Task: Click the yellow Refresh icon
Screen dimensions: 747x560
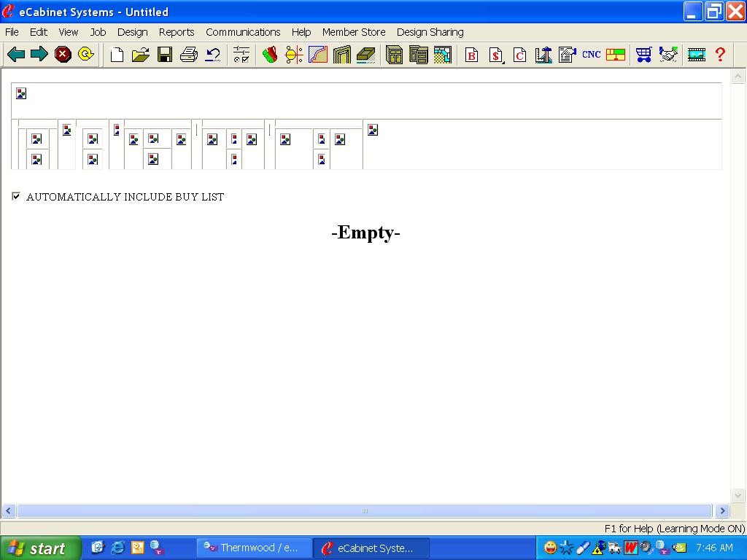Action: (x=86, y=54)
